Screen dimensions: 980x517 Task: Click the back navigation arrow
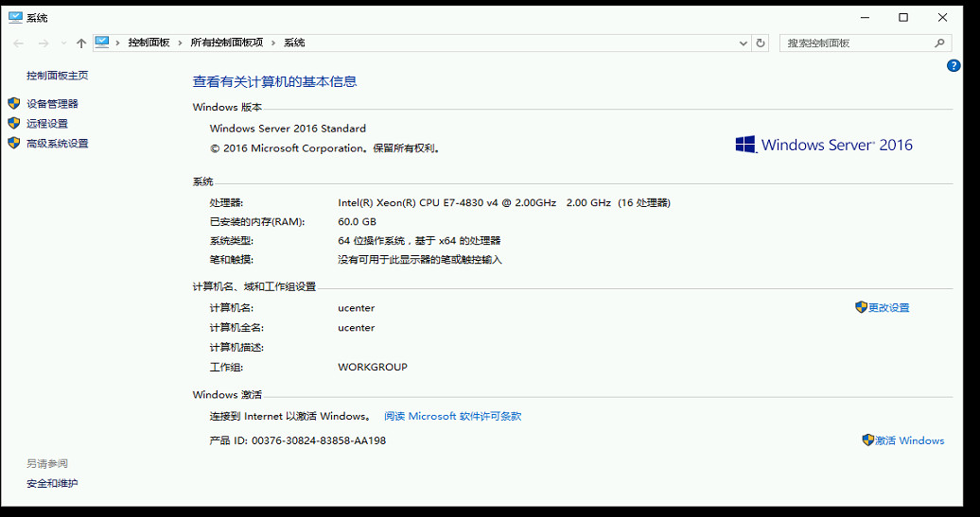(x=18, y=43)
